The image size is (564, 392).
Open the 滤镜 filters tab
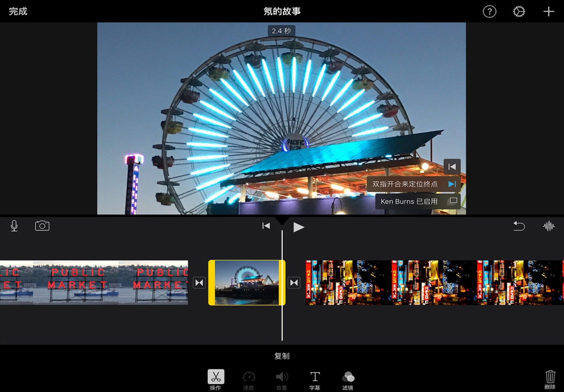348,379
